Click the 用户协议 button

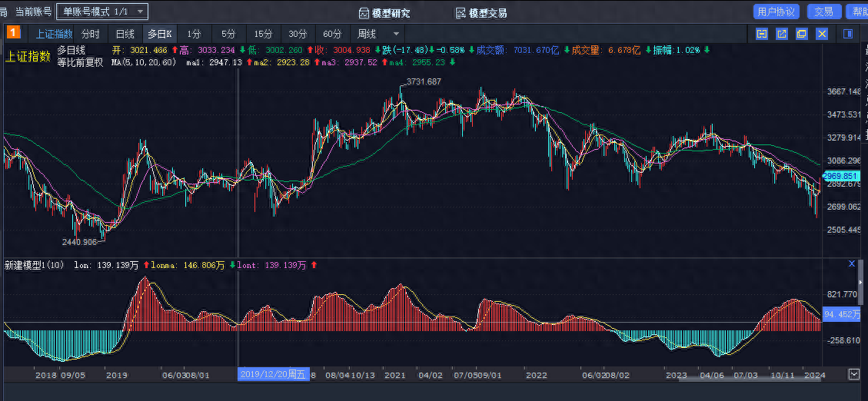[776, 12]
